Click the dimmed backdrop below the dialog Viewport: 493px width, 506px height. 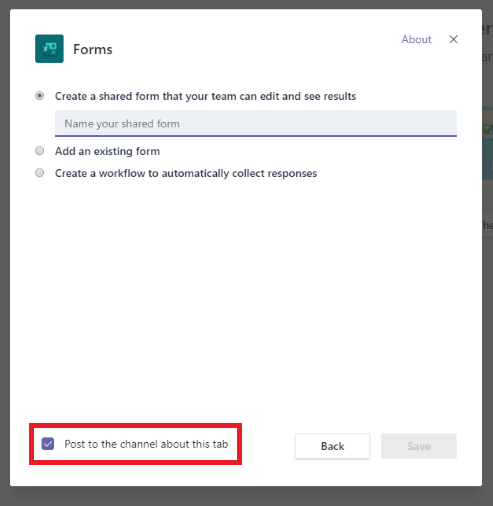(x=246, y=496)
